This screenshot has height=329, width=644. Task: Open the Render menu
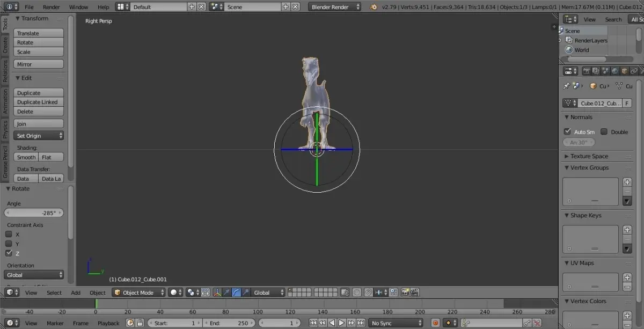click(x=52, y=7)
